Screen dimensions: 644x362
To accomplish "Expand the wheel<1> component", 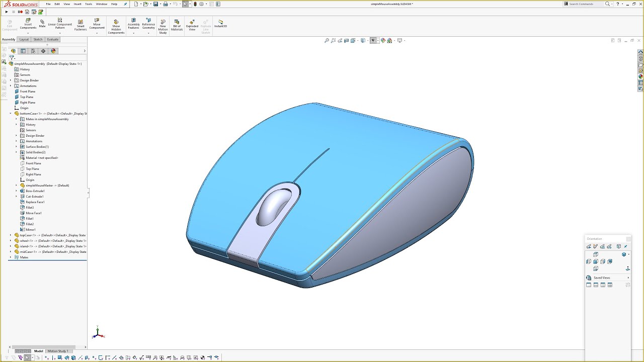I will pyautogui.click(x=11, y=241).
